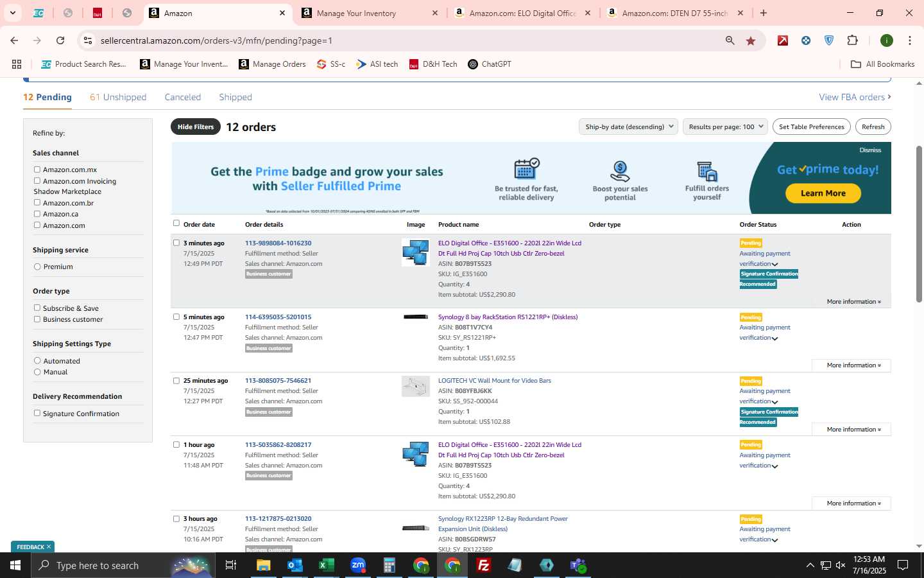This screenshot has width=924, height=578.
Task: Open the Windows Start menu
Action: pos(15,565)
